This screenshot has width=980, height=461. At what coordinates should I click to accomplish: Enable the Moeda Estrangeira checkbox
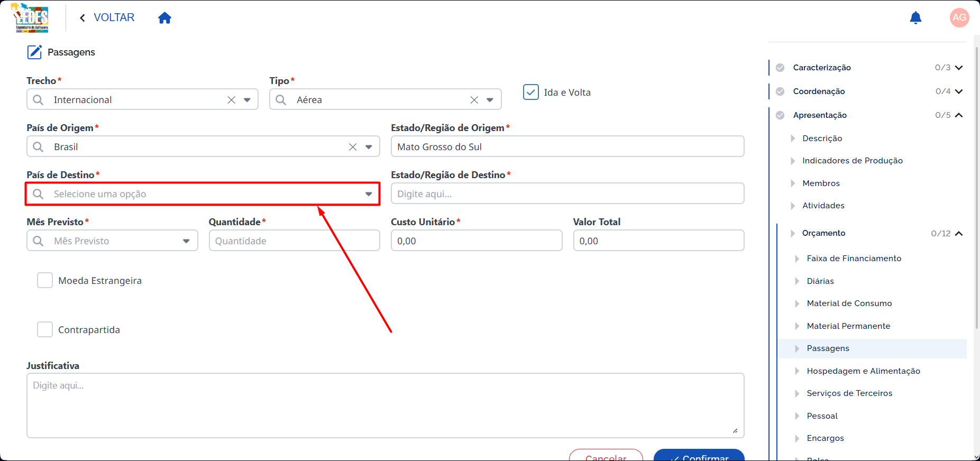45,280
